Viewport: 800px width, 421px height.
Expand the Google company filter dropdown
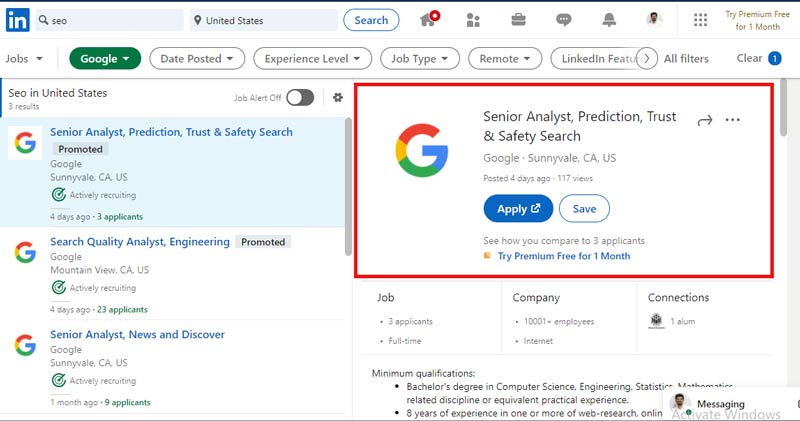104,59
